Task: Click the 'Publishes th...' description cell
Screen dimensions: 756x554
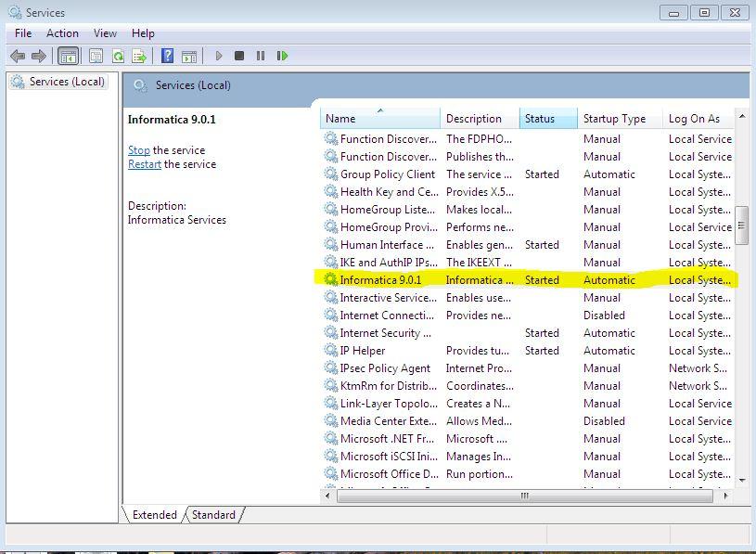Action: pyautogui.click(x=480, y=156)
